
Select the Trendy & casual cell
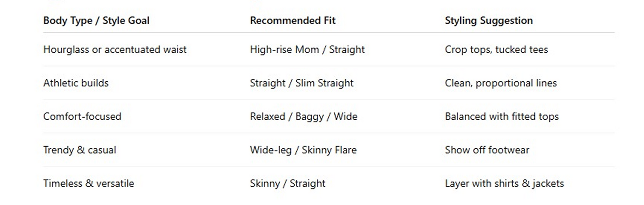79,150
